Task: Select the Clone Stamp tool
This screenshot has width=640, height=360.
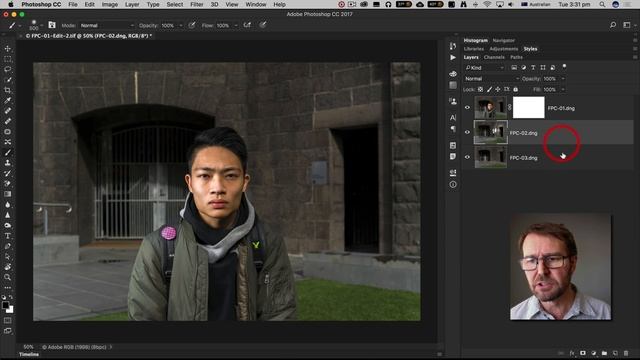Action: click(8, 163)
